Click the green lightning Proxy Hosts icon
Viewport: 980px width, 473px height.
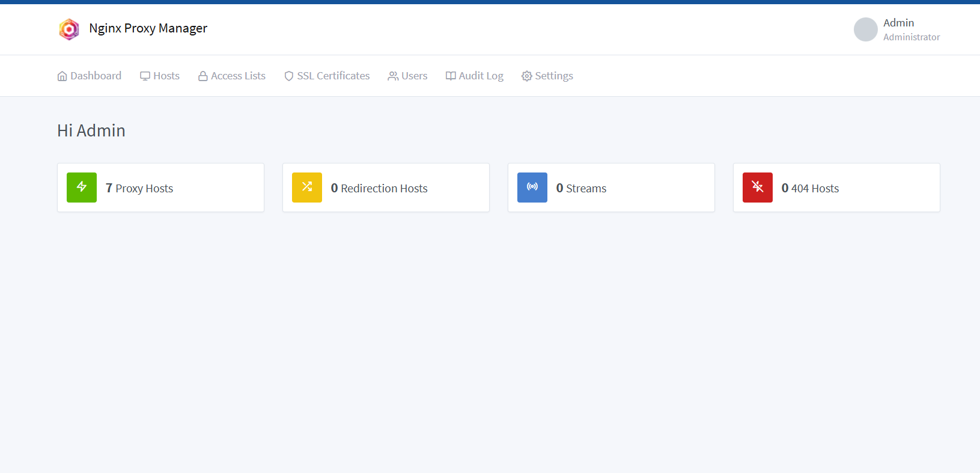coord(82,188)
